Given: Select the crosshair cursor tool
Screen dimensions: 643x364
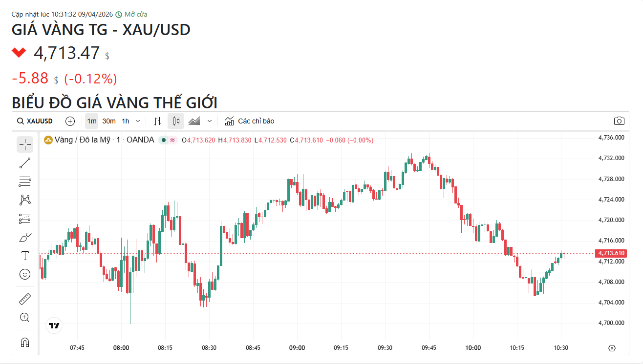Looking at the screenshot, I should pyautogui.click(x=25, y=144).
